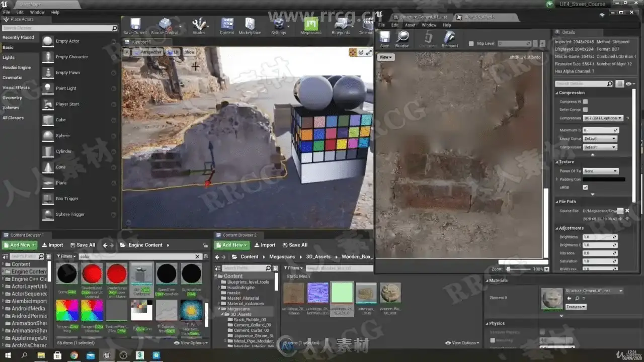Toggle the sRGB checkbox
The width and height of the screenshot is (644, 362).
point(585,188)
